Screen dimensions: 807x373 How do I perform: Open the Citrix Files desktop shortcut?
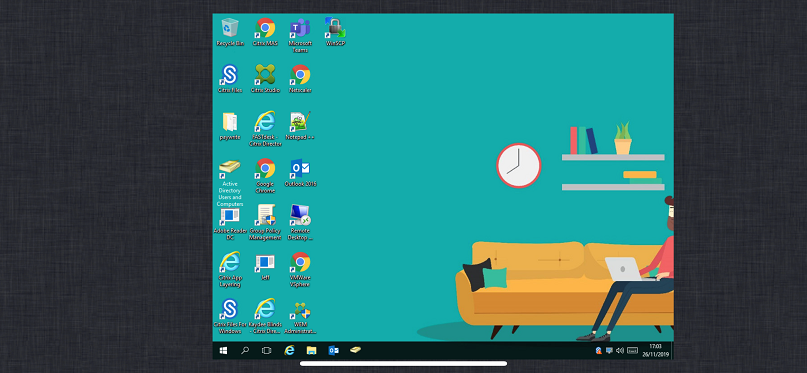pos(230,79)
